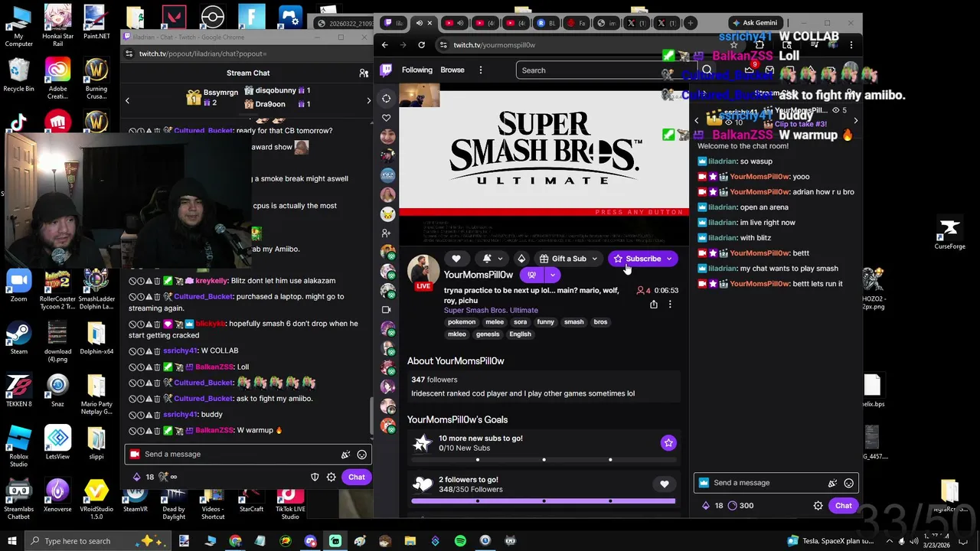This screenshot has width=980, height=551.
Task: Go back in the Twitch browser window
Action: click(385, 45)
